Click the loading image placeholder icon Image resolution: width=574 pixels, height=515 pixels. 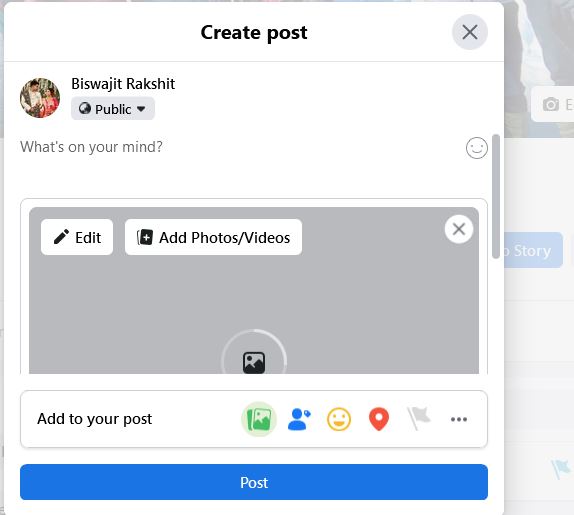tap(254, 362)
